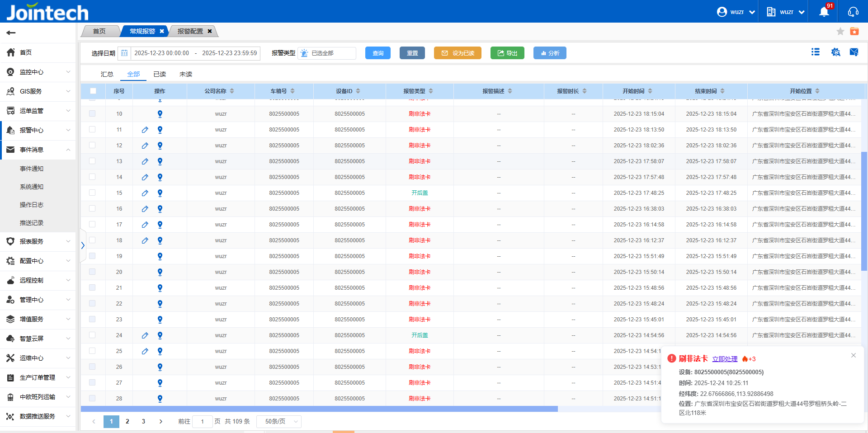
Task: Click the alarm settings gear icon
Action: tap(835, 52)
